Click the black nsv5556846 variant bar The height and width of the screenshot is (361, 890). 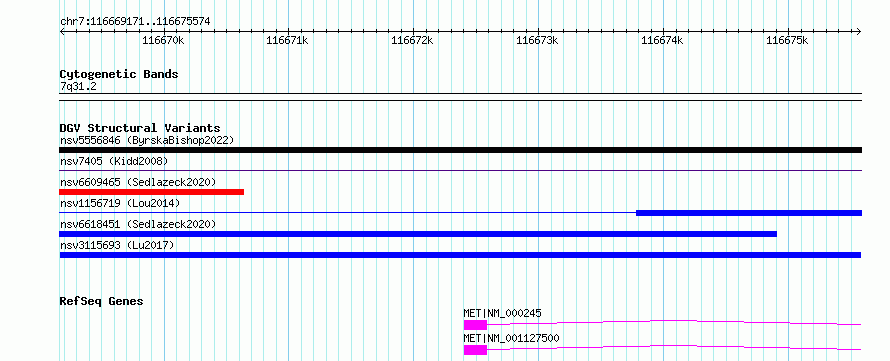tap(460, 150)
